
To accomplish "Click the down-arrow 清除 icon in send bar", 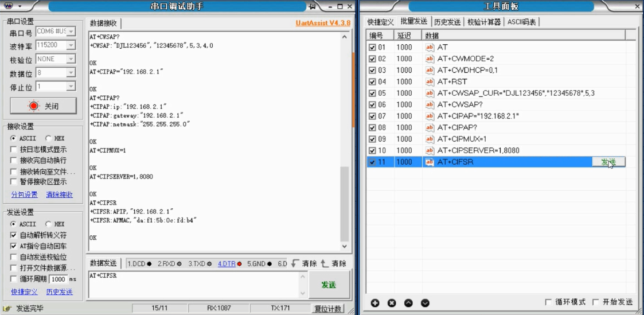I will click(x=295, y=264).
